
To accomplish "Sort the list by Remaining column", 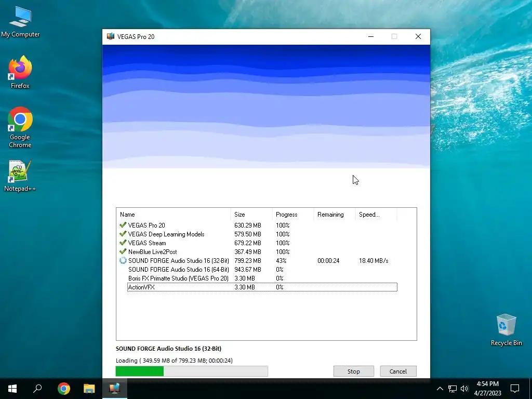I will click(335, 215).
